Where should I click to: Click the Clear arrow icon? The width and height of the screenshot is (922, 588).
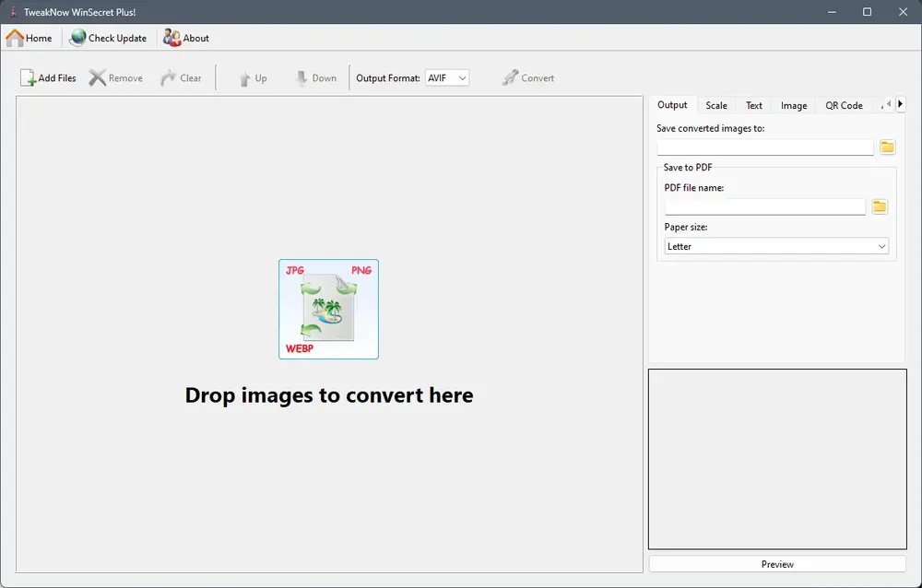point(168,77)
